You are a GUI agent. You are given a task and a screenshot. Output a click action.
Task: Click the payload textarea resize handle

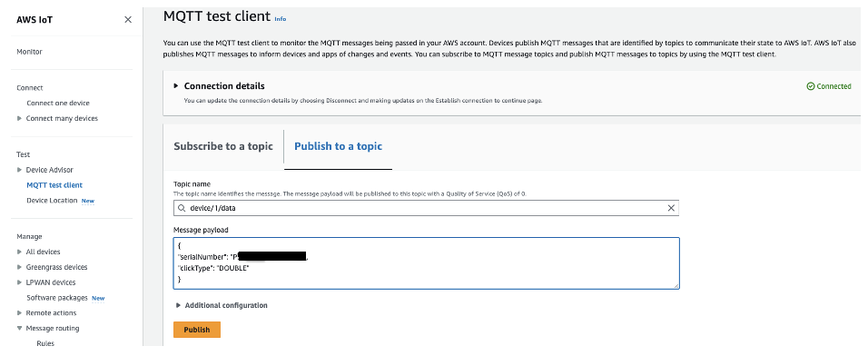click(x=676, y=286)
